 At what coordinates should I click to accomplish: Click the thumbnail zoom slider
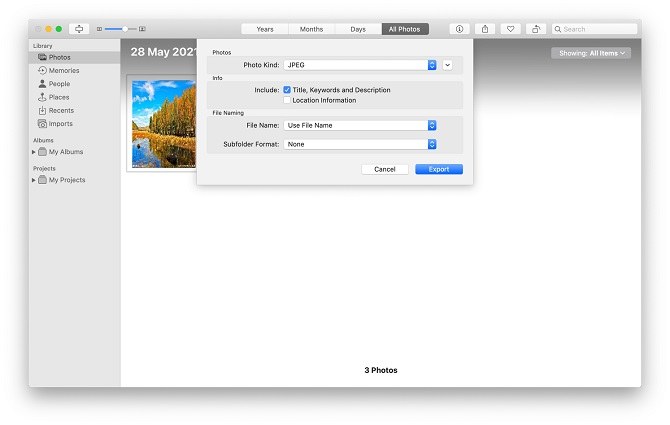(x=120, y=29)
